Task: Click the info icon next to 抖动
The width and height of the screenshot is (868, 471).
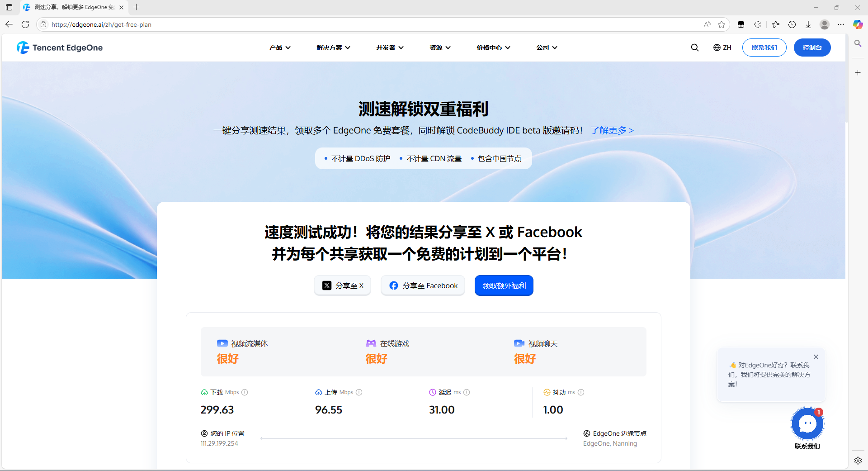Action: pyautogui.click(x=581, y=392)
